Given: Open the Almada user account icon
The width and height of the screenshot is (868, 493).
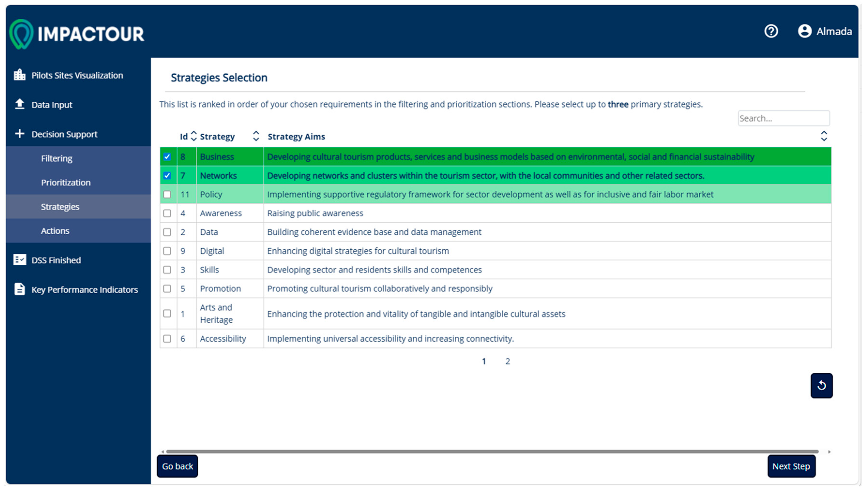Looking at the screenshot, I should (804, 31).
